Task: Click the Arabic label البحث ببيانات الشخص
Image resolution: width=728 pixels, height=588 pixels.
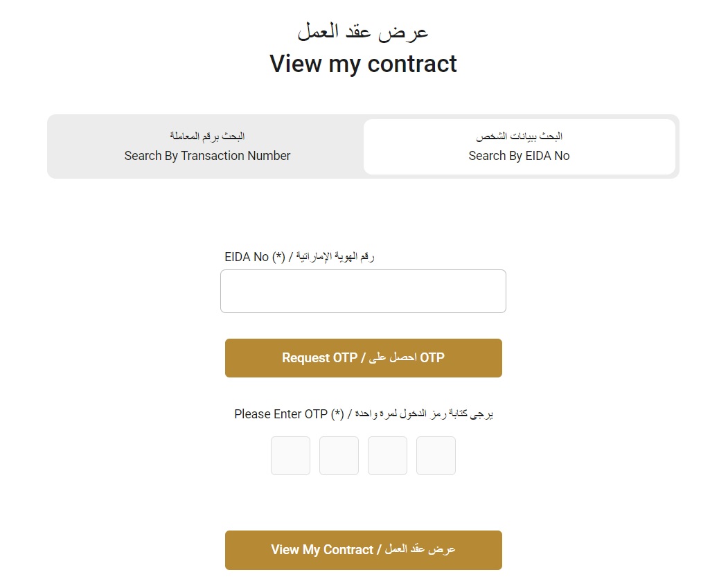Action: (x=520, y=135)
